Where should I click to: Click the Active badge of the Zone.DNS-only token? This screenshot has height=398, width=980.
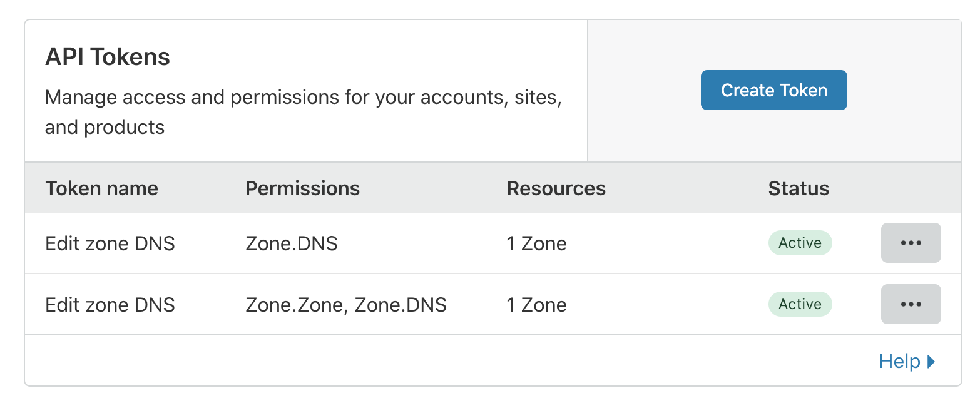click(x=800, y=243)
